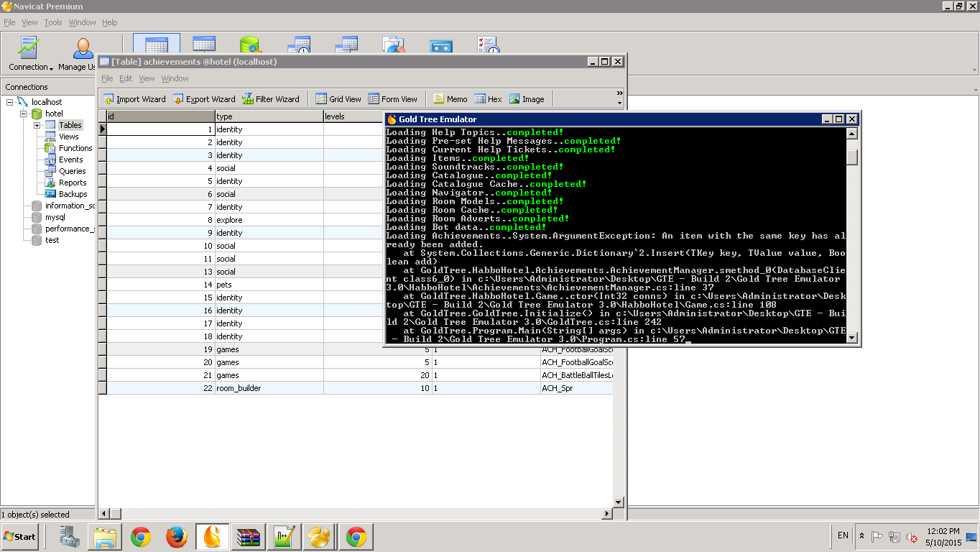Select Tables under hotel
This screenshot has height=552, width=980.
[x=70, y=125]
